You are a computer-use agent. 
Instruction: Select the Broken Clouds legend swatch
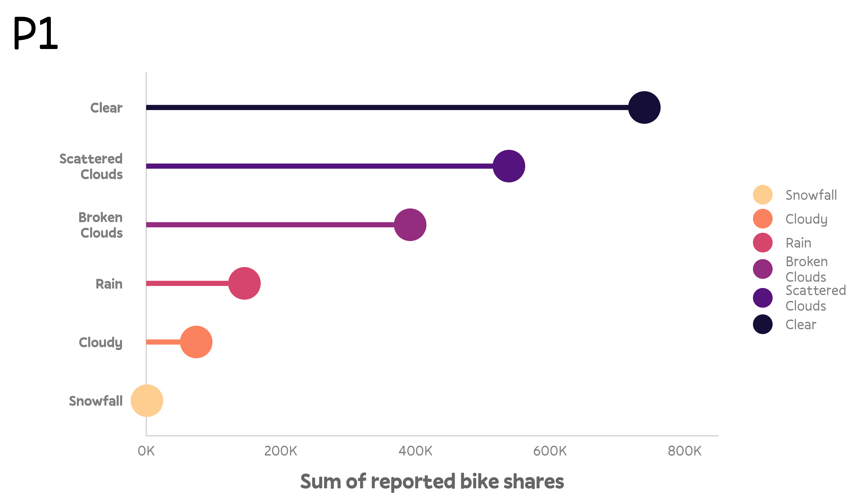pos(762,269)
